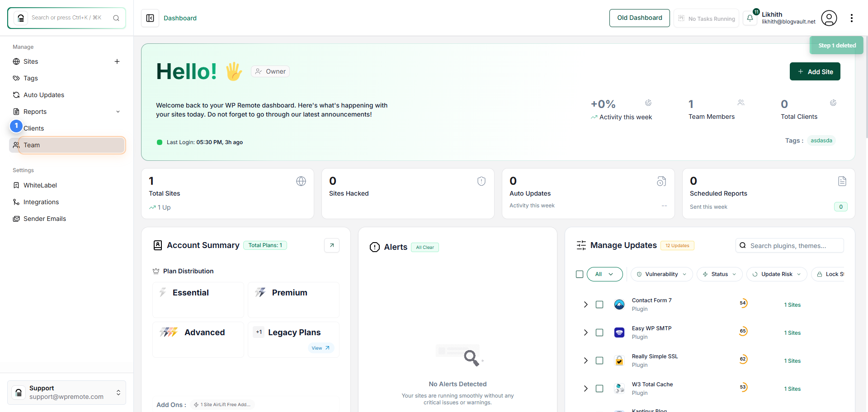868x412 pixels.
Task: Open the Account Summary external link icon
Action: tap(331, 245)
